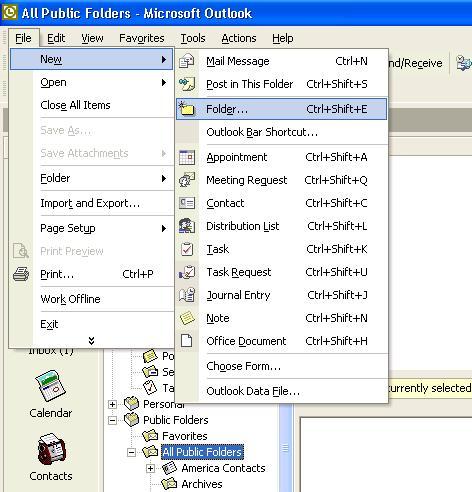Choose Outlook Data File
Viewport: 472px width, 492px height.
(x=282, y=391)
